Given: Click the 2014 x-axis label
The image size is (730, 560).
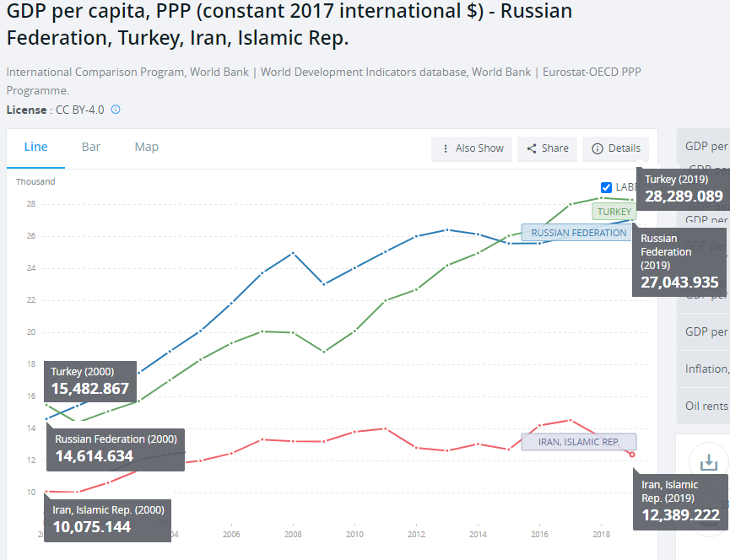Looking at the screenshot, I should pyautogui.click(x=478, y=535).
